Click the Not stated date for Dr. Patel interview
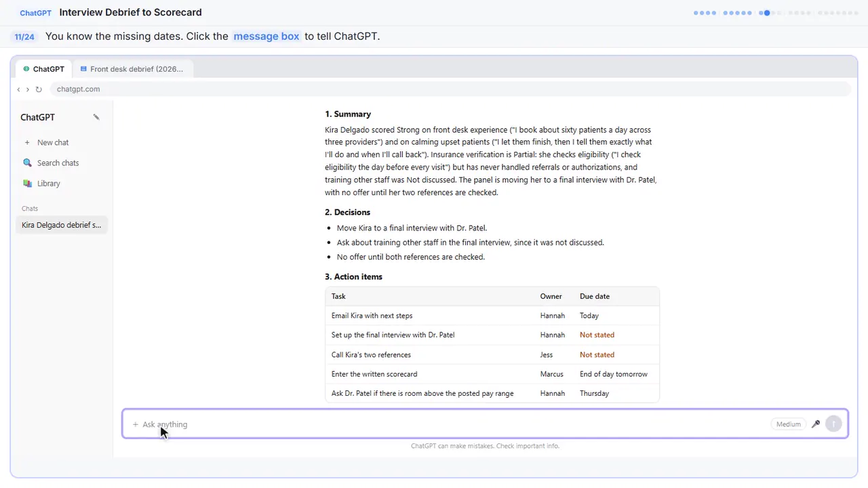The image size is (868, 488). [x=597, y=335]
